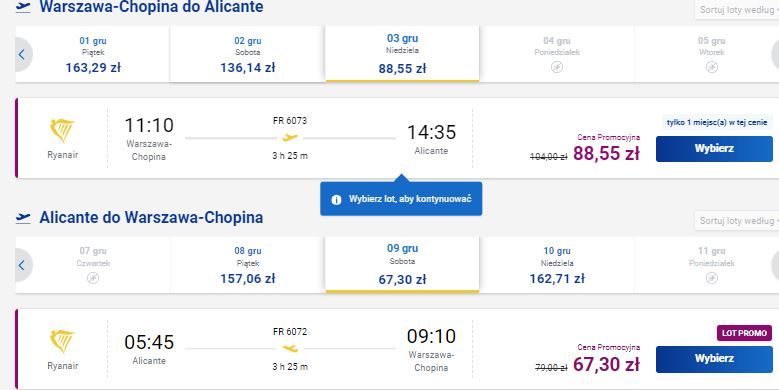Click the info icon in Wybierz lot tooltip
Screen dimensions: 779x390
click(x=336, y=200)
